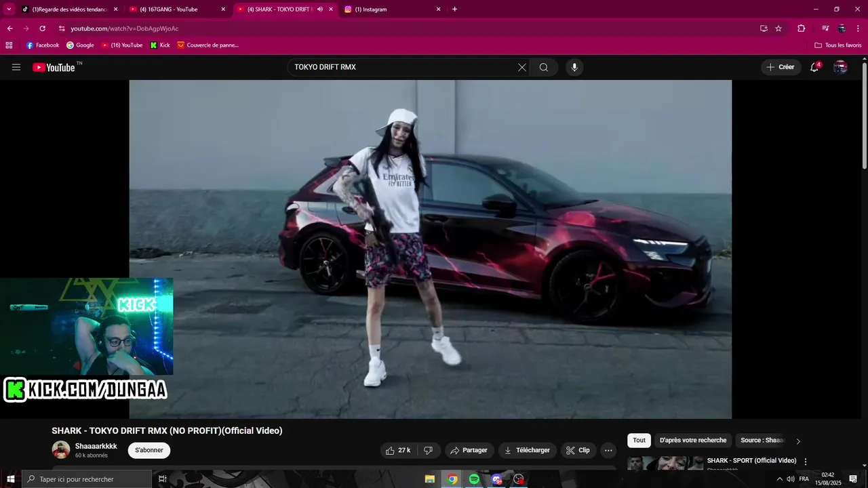Open the Couvercle de panne bookmark
Screen dimensions: 868x488
point(208,45)
